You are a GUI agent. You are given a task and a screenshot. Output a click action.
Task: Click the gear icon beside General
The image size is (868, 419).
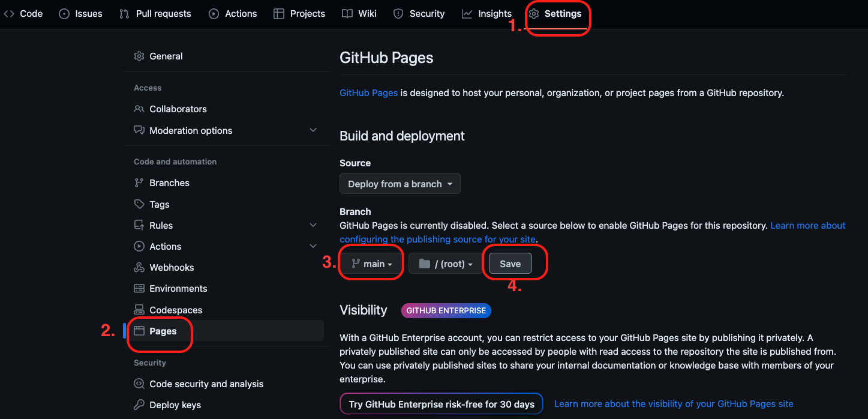pyautogui.click(x=139, y=56)
